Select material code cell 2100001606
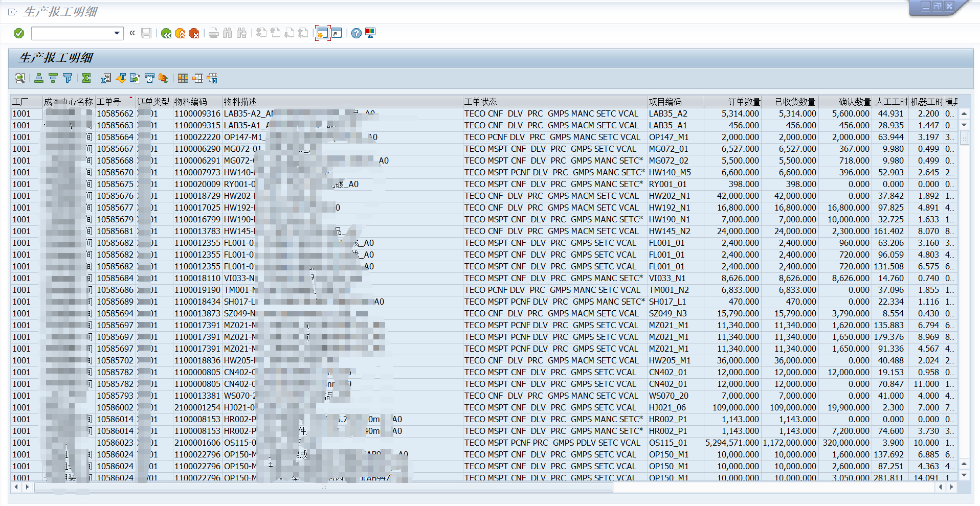Screen dimensions: 980x506 (197, 443)
